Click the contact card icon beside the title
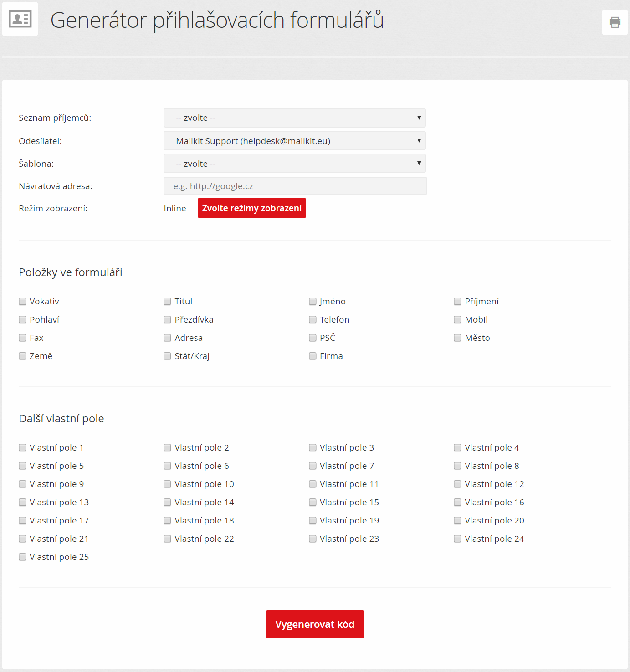 click(x=20, y=19)
